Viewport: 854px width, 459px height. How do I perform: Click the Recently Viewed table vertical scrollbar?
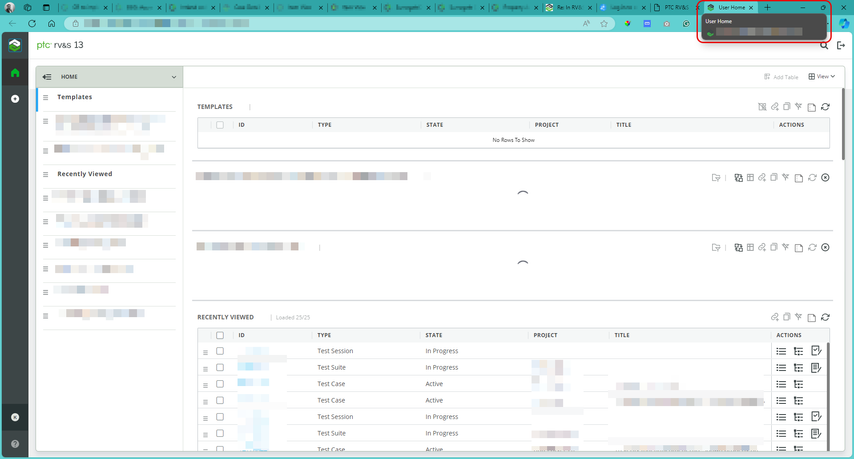click(x=827, y=396)
